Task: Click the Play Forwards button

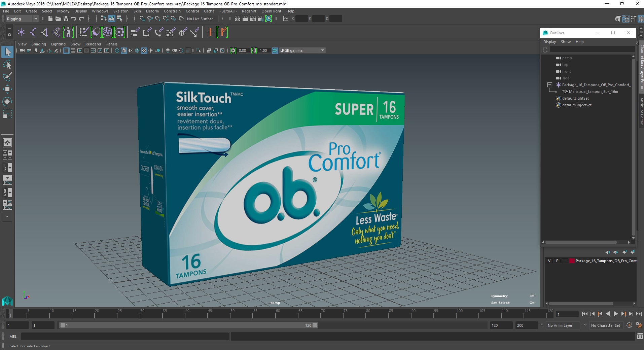Action: pos(615,314)
